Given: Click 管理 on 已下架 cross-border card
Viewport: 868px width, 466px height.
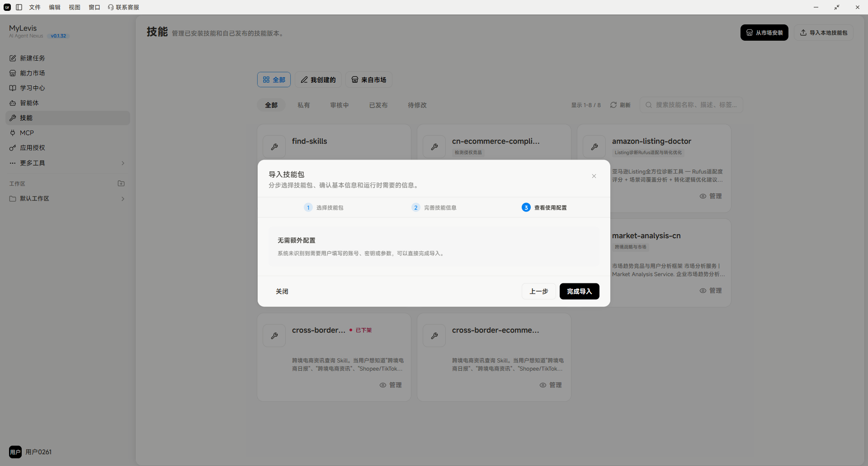Looking at the screenshot, I should (x=391, y=385).
